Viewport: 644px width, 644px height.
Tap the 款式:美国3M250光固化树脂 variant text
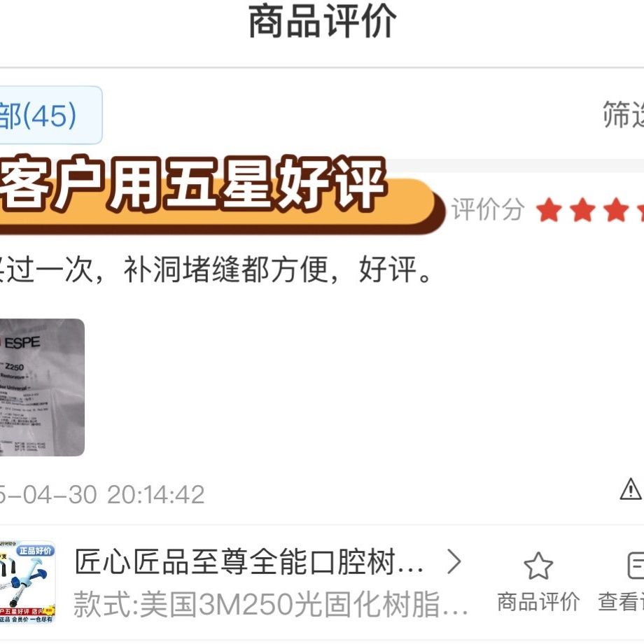271,604
